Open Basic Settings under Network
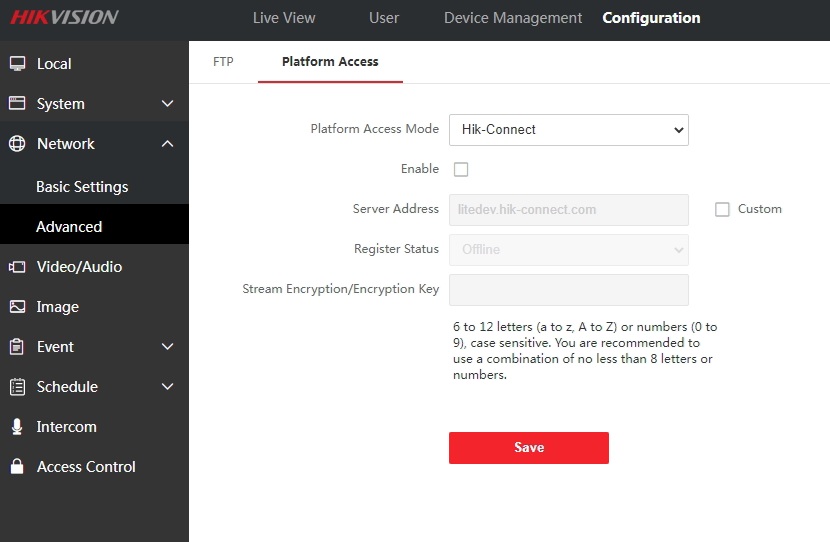 pos(82,187)
